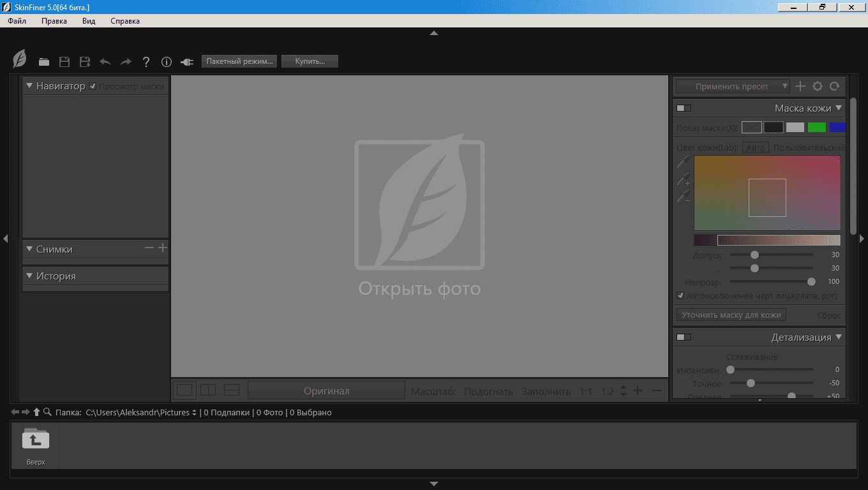Open the Применить пресет dropdown

coord(733,86)
